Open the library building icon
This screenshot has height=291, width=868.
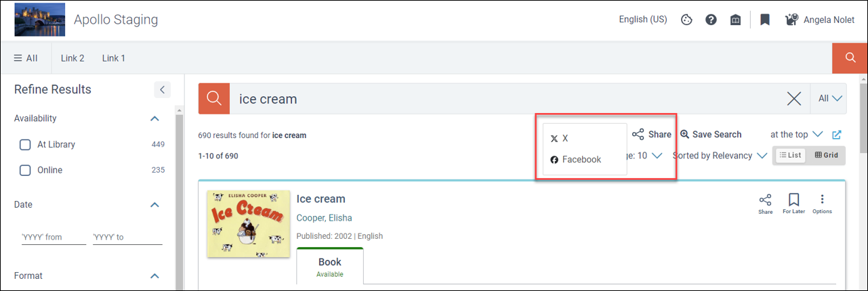735,20
